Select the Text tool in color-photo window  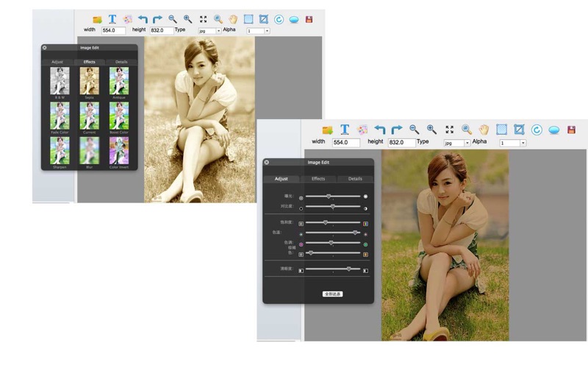345,130
